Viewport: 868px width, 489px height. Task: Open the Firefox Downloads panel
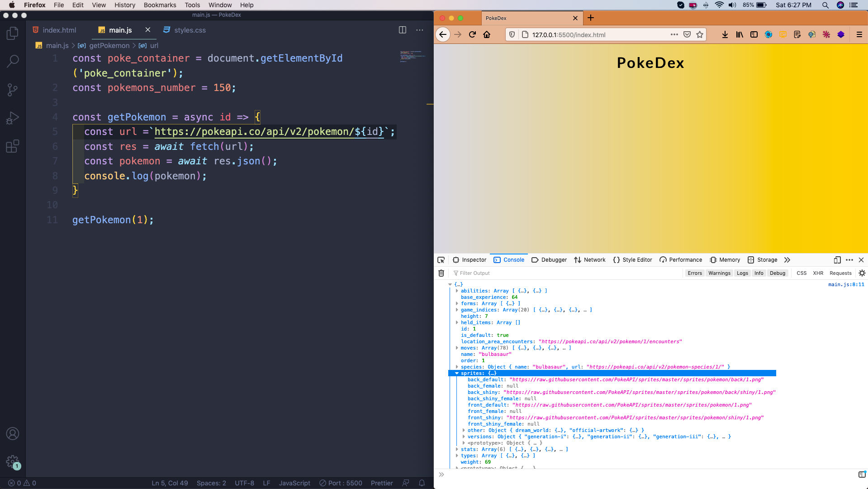(x=725, y=34)
